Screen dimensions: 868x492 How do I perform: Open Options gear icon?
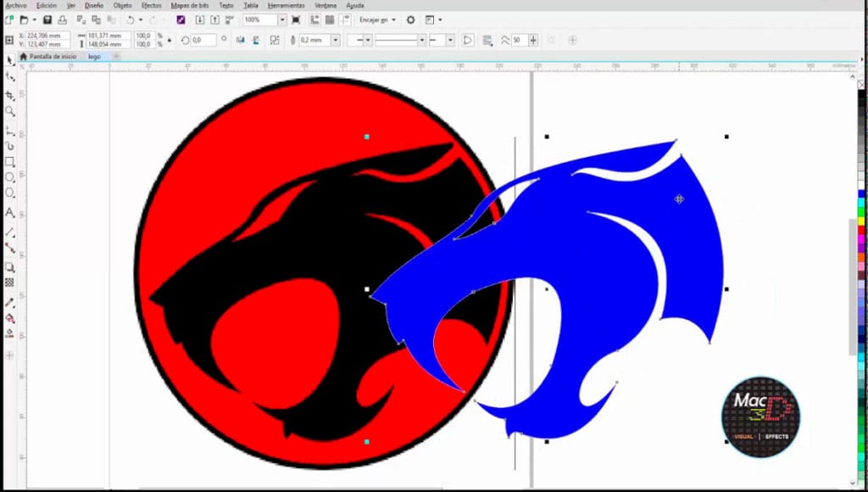point(411,20)
